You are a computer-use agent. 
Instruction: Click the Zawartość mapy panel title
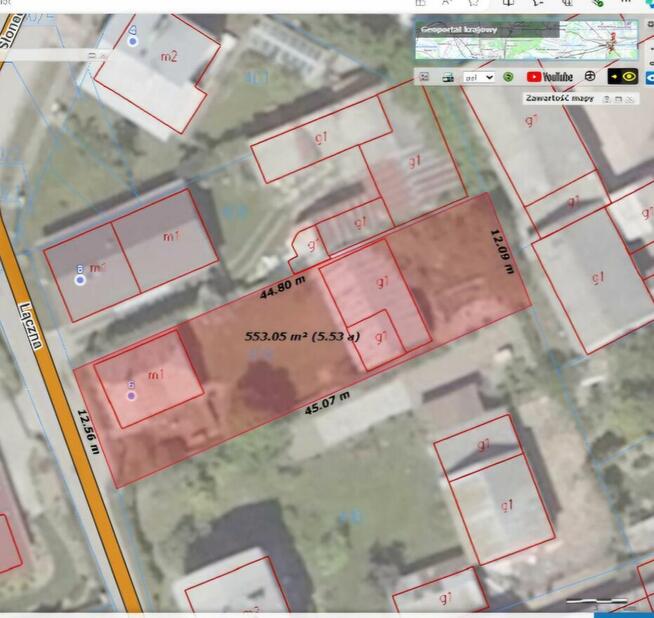pos(560,99)
